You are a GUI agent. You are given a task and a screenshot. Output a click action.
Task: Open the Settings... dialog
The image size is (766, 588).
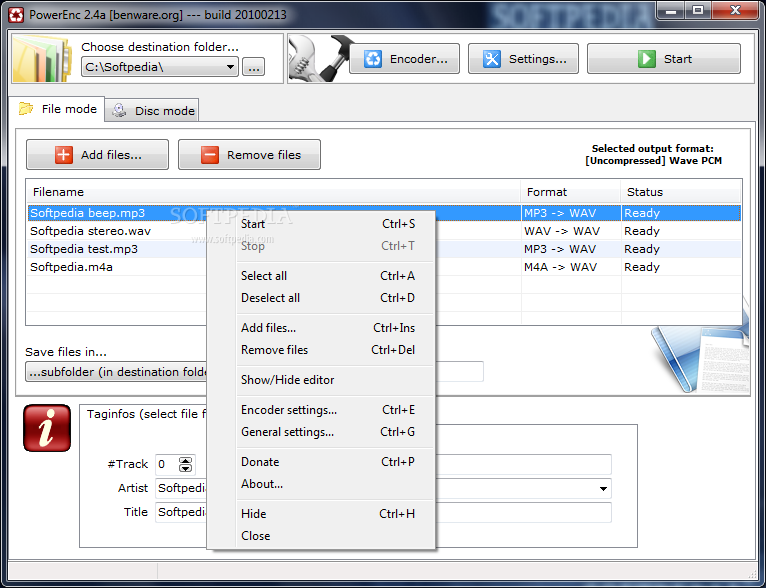pos(523,59)
